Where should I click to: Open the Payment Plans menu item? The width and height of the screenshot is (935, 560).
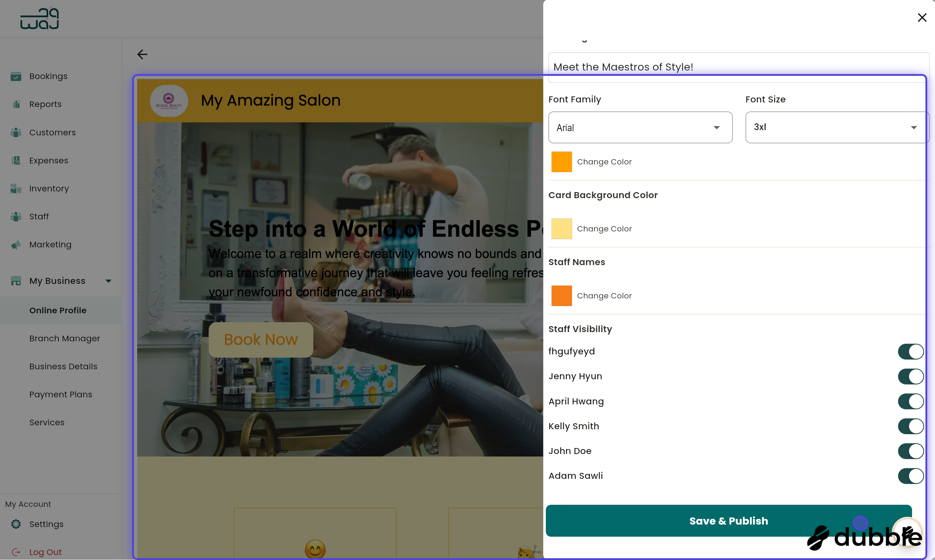coord(61,394)
